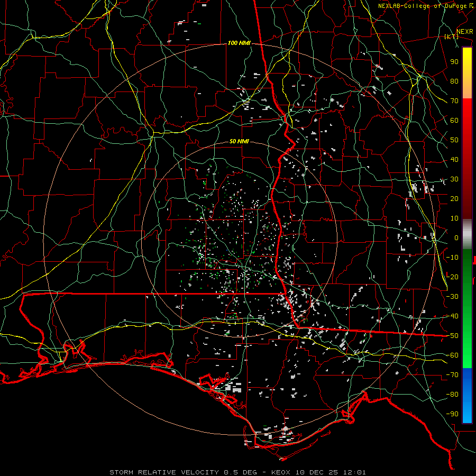Click the 20 value on the velocity scale

pos(454,199)
